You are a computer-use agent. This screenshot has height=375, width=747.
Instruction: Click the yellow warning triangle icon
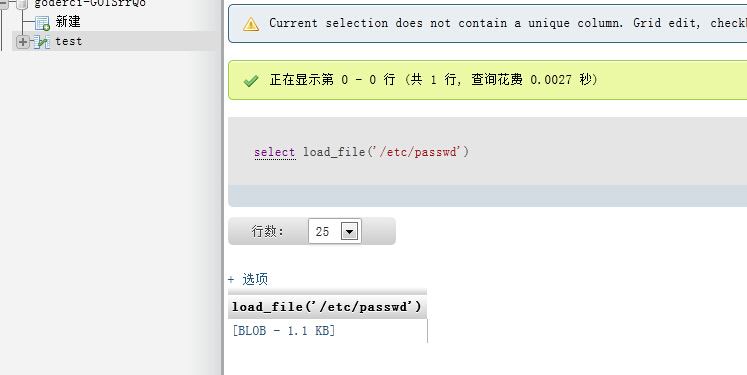click(251, 24)
